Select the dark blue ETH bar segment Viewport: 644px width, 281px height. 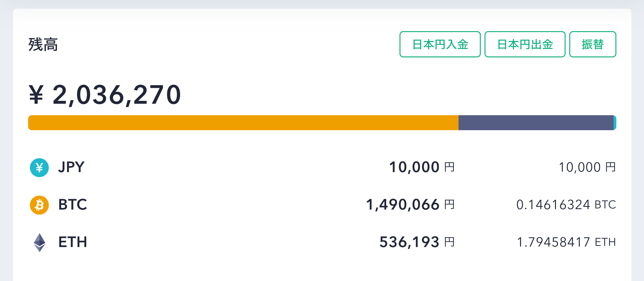(536, 123)
